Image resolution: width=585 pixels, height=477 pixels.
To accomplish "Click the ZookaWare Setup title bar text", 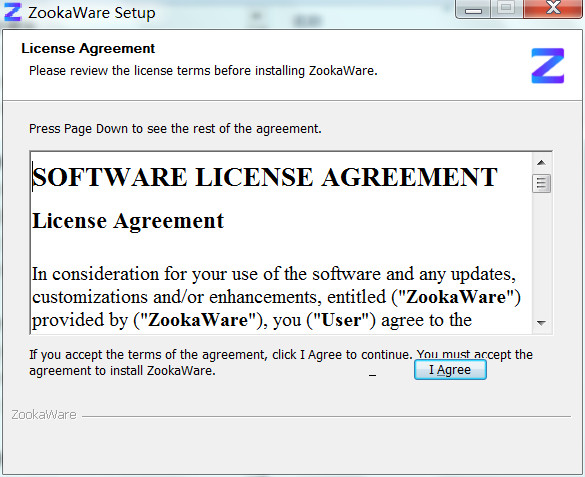I will tap(92, 13).
